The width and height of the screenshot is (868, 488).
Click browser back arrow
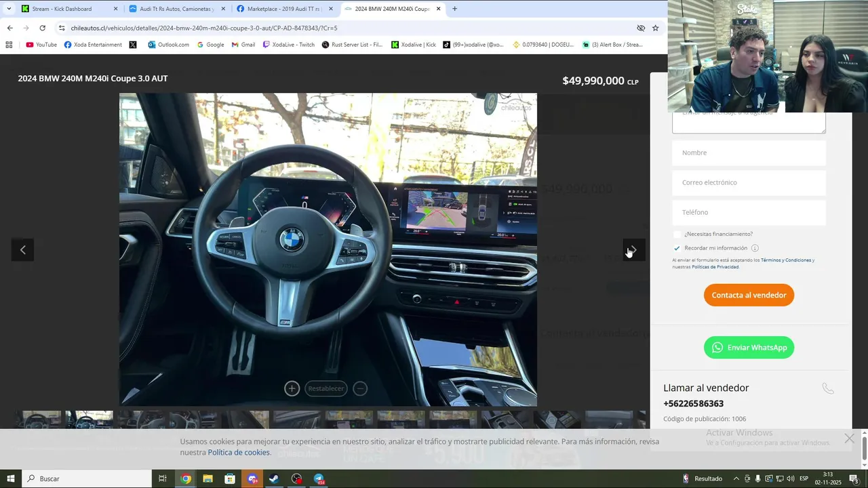9,28
